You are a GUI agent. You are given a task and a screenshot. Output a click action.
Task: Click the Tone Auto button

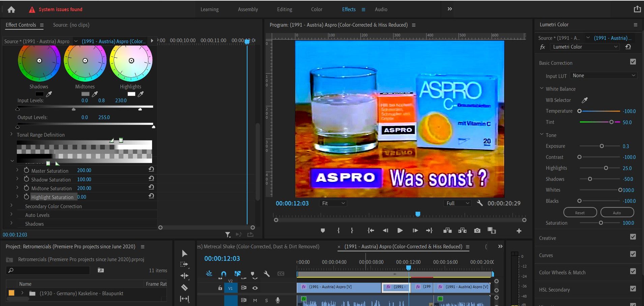pos(617,213)
